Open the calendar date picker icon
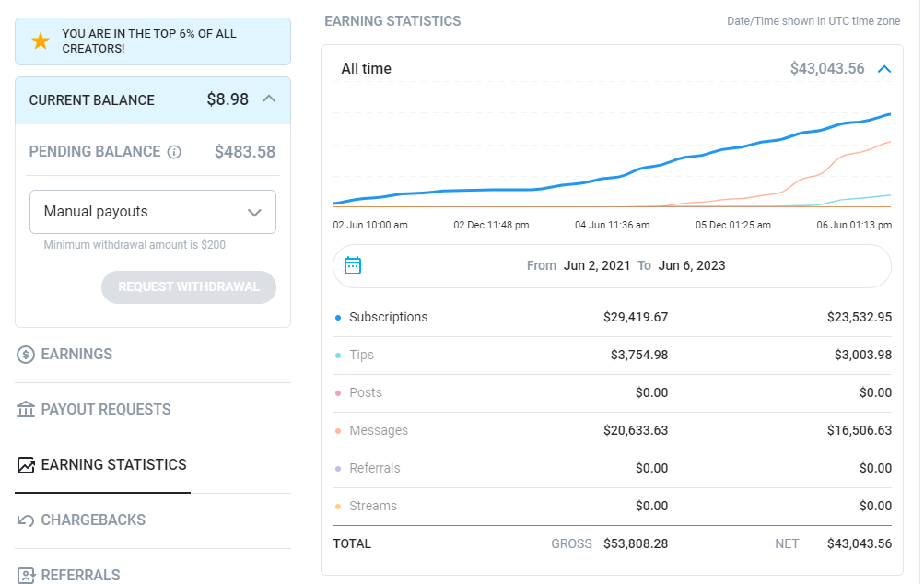Viewport: 924px width, 584px height. (x=353, y=265)
